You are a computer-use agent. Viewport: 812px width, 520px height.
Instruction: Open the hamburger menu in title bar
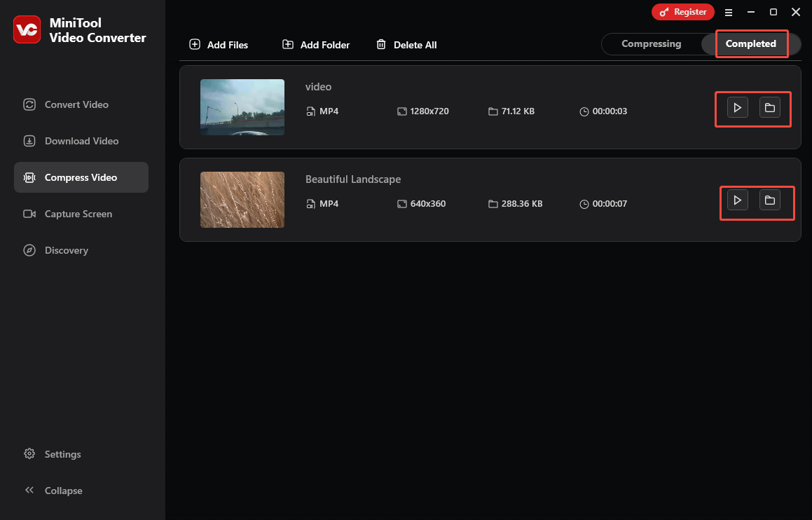tap(728, 13)
